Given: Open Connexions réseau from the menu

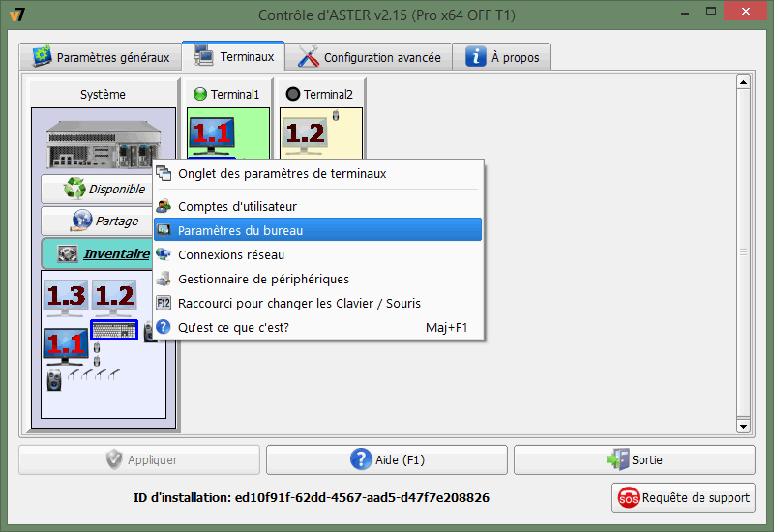Looking at the screenshot, I should click(x=318, y=254).
